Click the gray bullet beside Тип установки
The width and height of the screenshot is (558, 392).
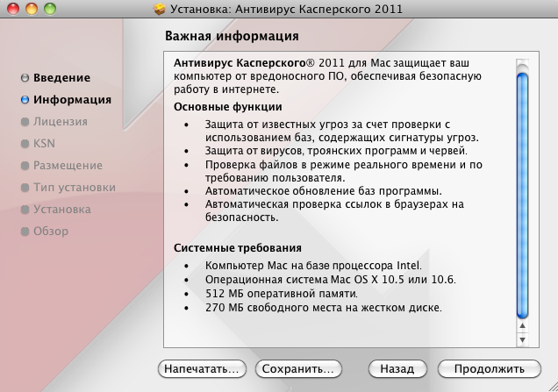tap(25, 188)
